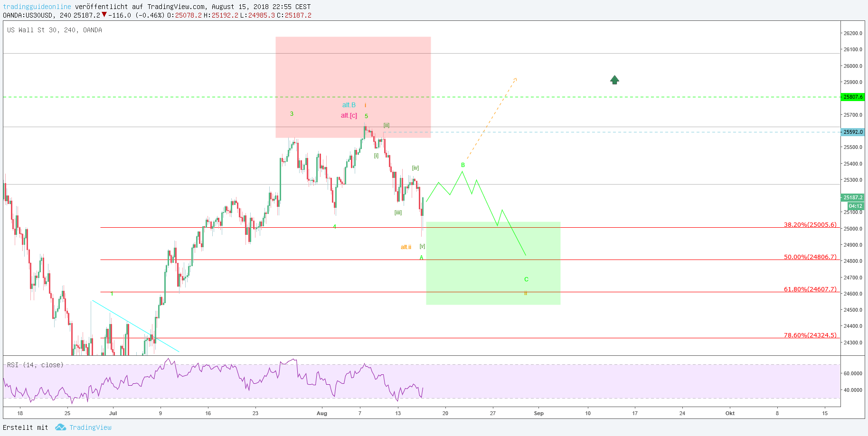Click the [i] subwave label
868x436 pixels.
click(376, 156)
